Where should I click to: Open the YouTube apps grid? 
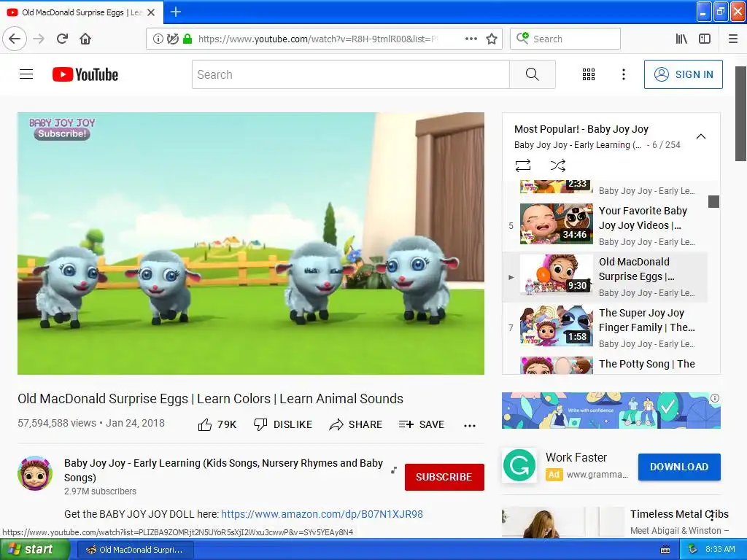pos(589,74)
